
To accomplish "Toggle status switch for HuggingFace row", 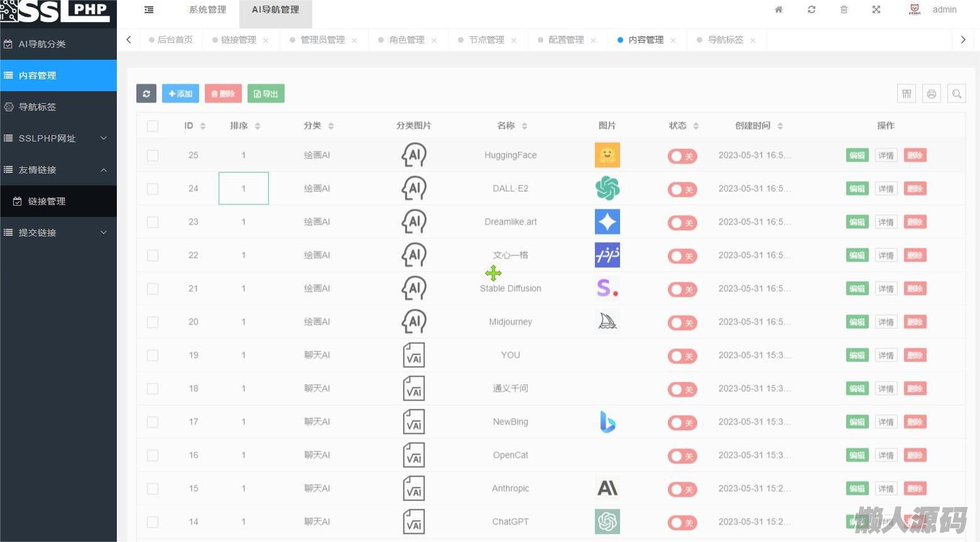I will 682,156.
